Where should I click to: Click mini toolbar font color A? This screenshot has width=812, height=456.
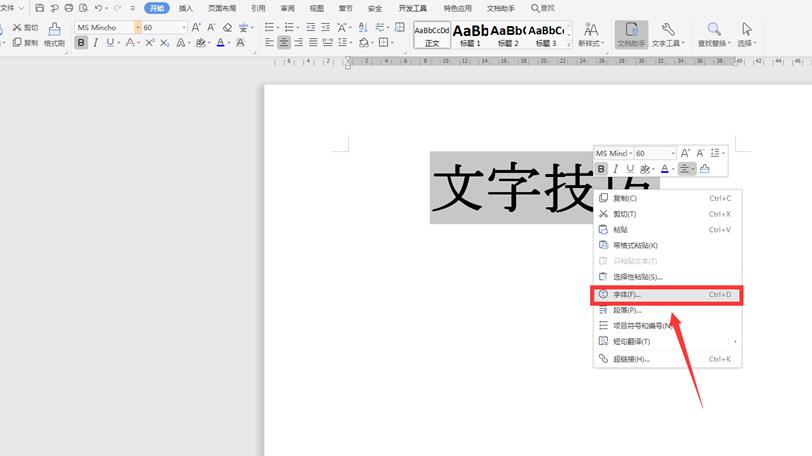pyautogui.click(x=665, y=169)
